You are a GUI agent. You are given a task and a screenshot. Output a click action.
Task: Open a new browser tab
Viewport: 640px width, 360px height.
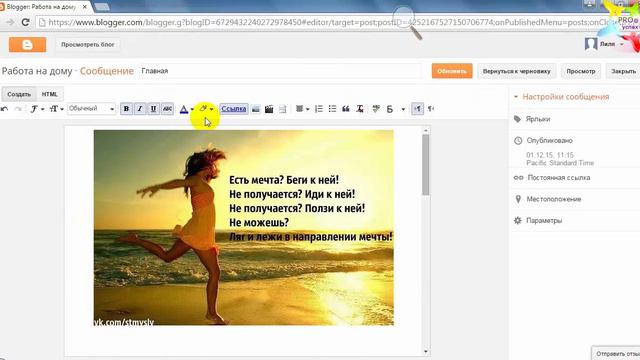(102, 7)
